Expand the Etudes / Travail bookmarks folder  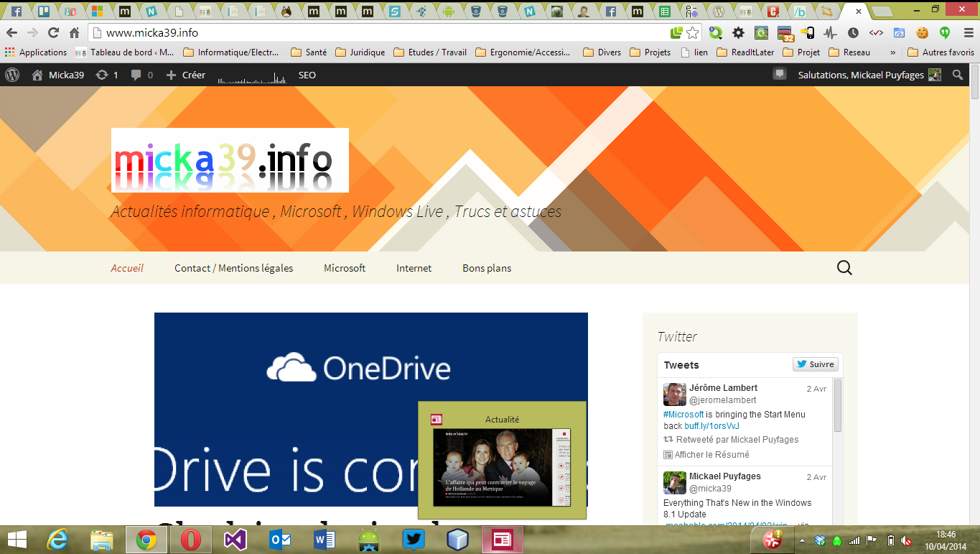tap(430, 52)
